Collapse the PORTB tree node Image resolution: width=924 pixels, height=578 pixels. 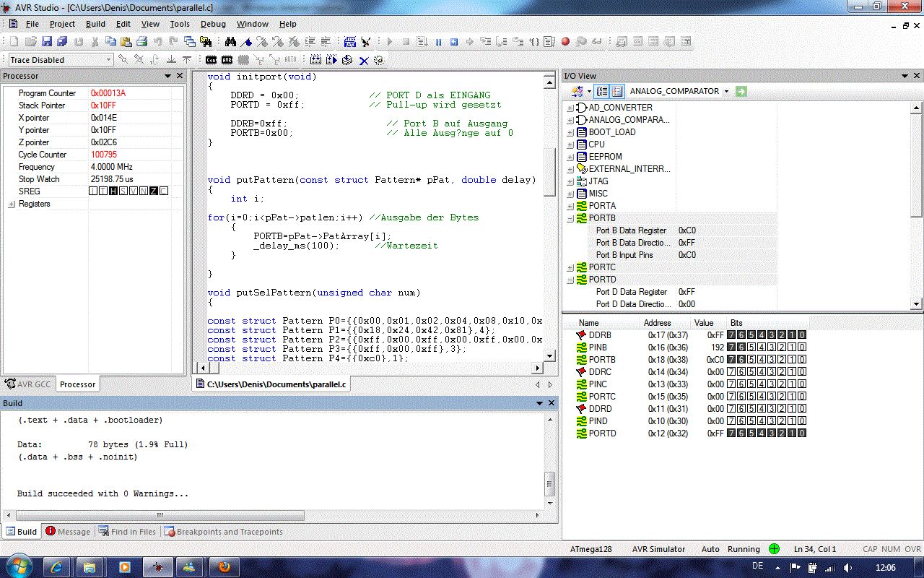(570, 218)
